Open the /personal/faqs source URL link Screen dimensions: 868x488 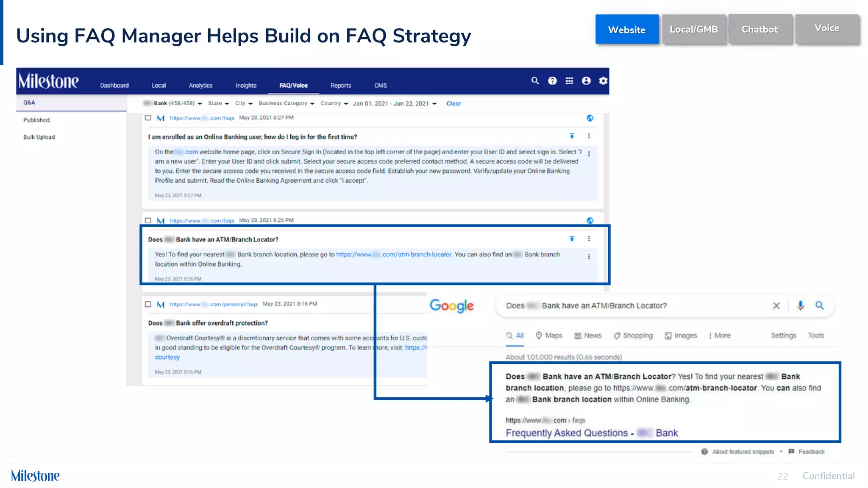[214, 304]
